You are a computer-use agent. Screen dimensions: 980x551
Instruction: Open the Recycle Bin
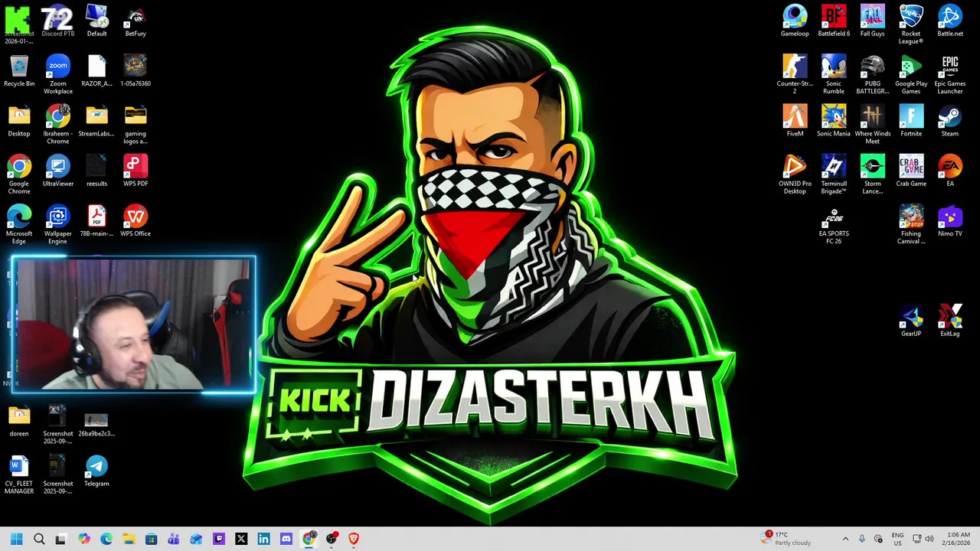click(19, 71)
